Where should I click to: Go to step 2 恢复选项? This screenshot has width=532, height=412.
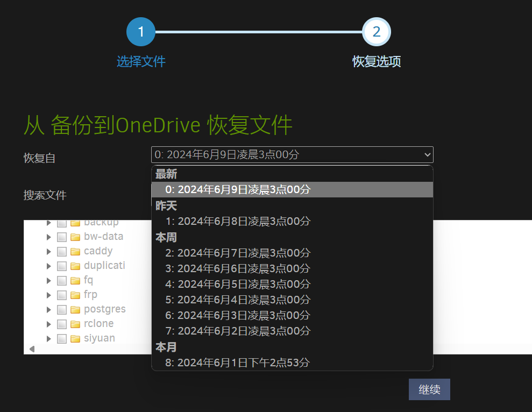[x=377, y=32]
